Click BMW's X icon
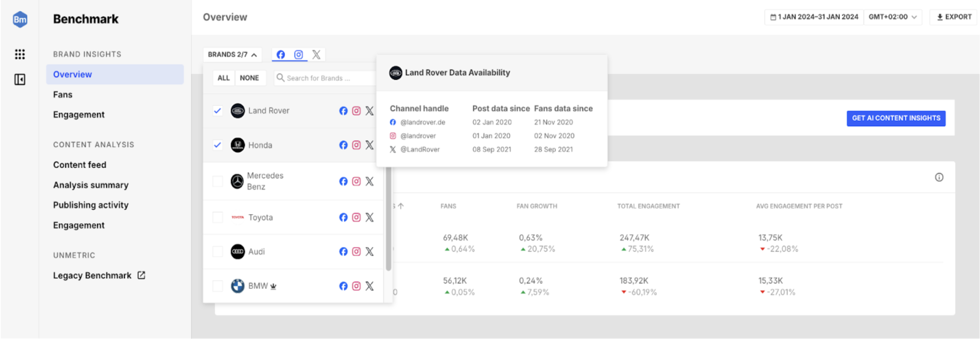 click(x=369, y=286)
